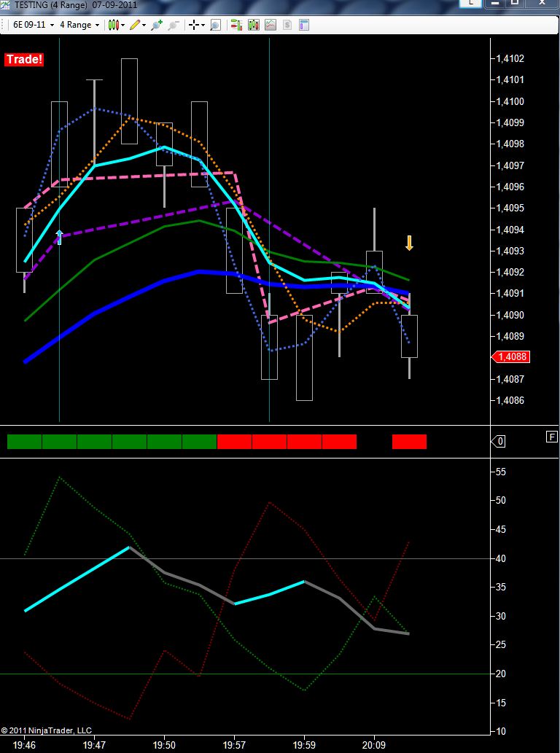The image size is (560, 753).
Task: Click the red Trade! label
Action: pyautogui.click(x=24, y=60)
